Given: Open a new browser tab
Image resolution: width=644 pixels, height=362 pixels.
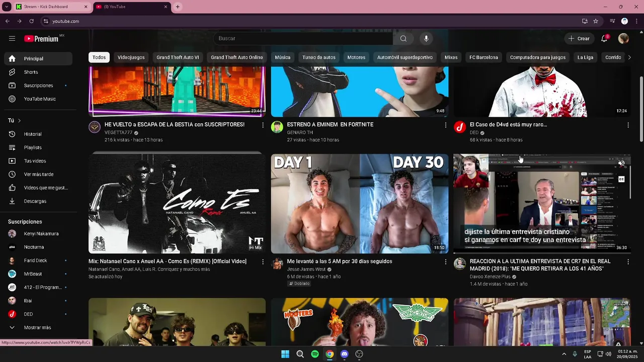Looking at the screenshot, I should point(178,7).
